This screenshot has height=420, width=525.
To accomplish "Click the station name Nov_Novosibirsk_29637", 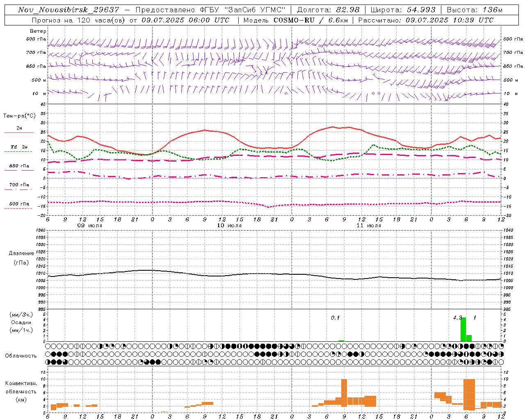I will point(68,10).
